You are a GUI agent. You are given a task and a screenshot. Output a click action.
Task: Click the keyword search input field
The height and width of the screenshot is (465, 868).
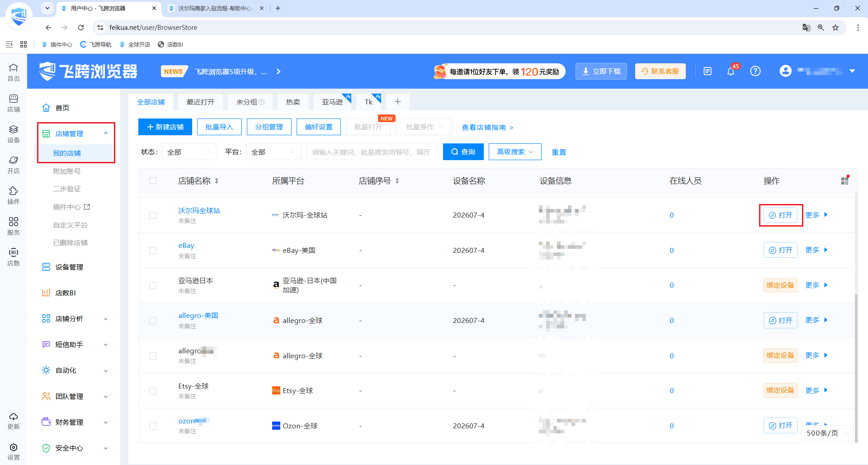click(x=372, y=152)
